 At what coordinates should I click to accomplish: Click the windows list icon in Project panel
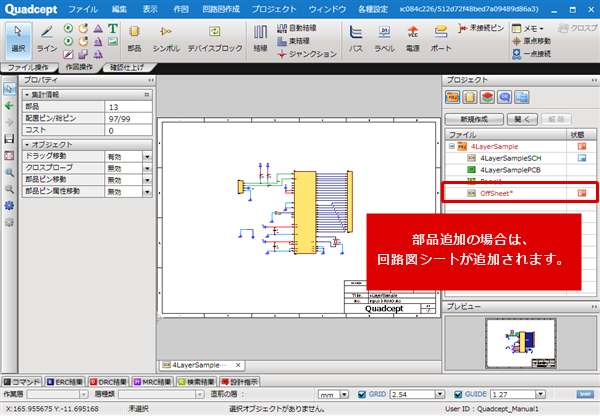(522, 97)
